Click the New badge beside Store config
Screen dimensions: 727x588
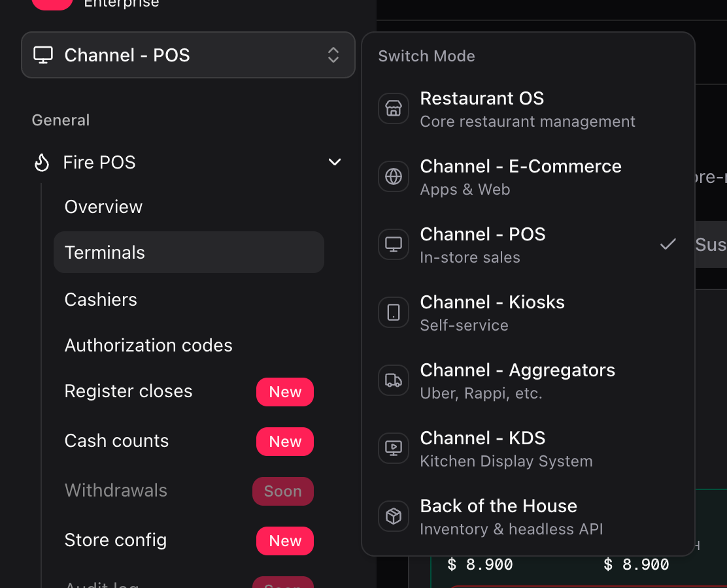[285, 541]
